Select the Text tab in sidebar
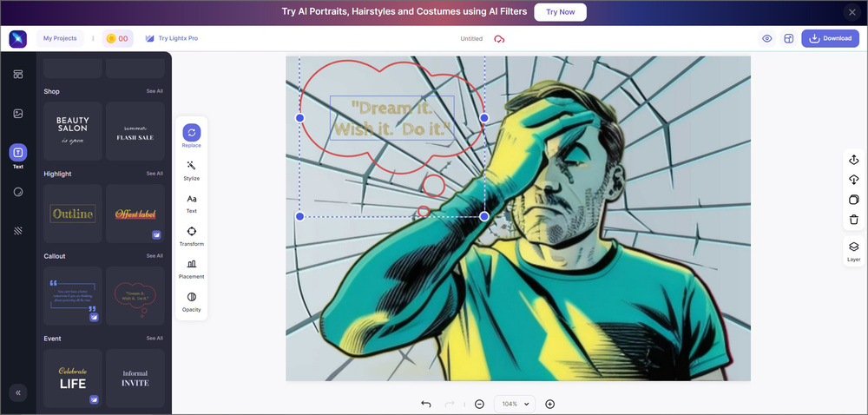 click(18, 155)
